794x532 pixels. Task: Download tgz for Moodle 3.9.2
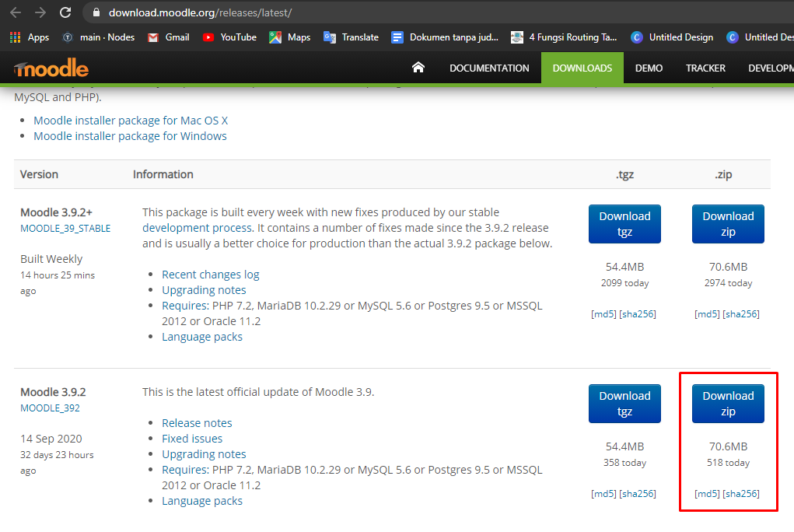[625, 404]
